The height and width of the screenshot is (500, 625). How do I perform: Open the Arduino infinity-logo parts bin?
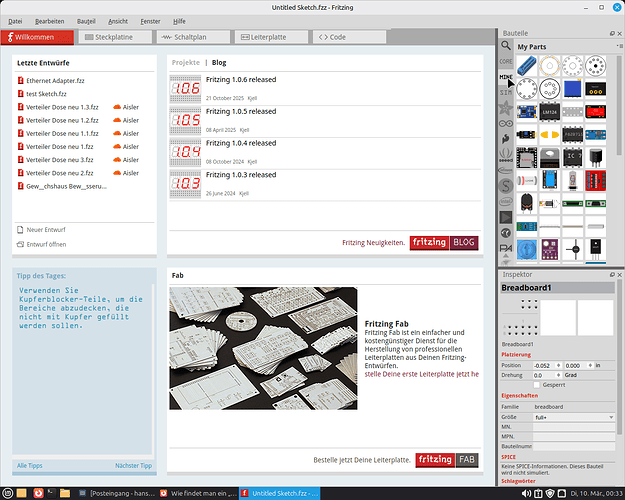tap(506, 123)
